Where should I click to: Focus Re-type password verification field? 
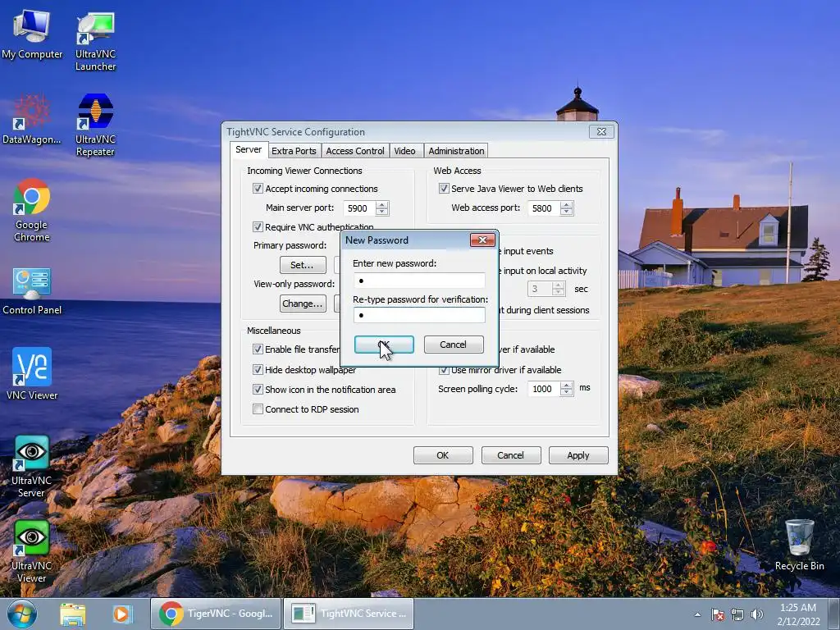(x=419, y=315)
